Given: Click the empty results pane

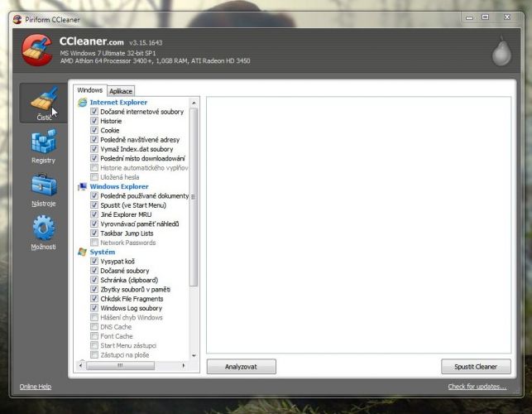Looking at the screenshot, I should (358, 225).
